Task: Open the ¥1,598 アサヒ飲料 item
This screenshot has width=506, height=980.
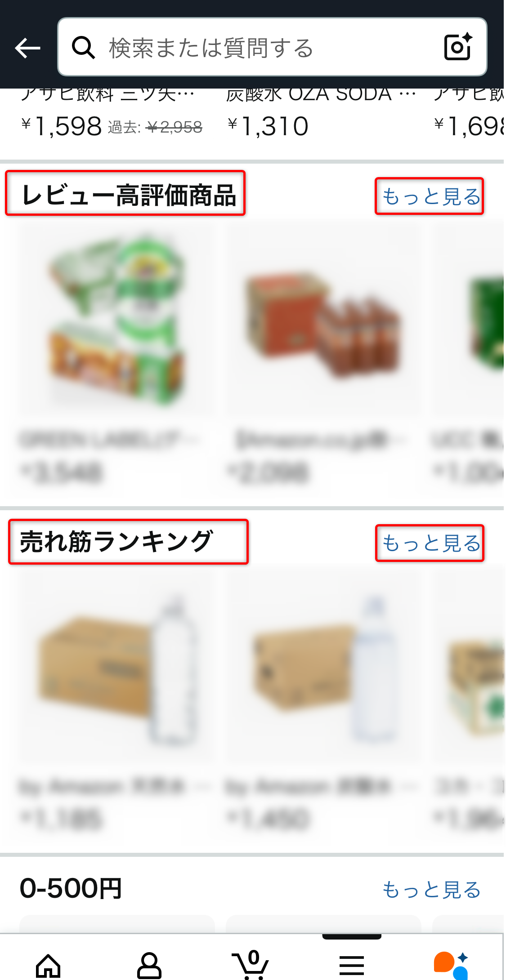Action: coord(112,114)
